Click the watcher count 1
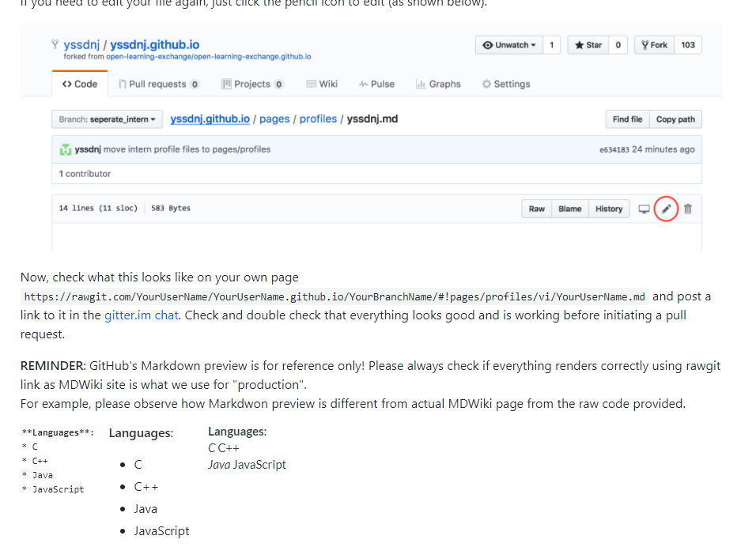Image resolution: width=756 pixels, height=547 pixels. [x=551, y=45]
